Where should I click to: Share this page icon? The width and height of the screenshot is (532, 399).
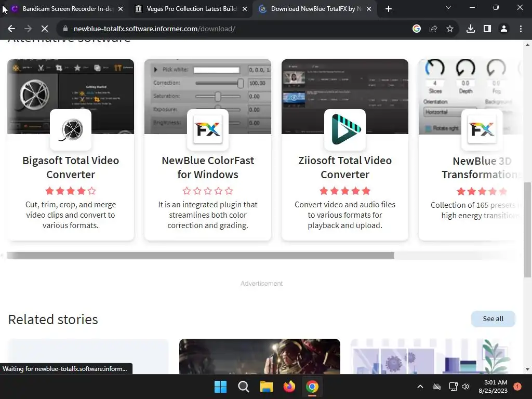(433, 29)
